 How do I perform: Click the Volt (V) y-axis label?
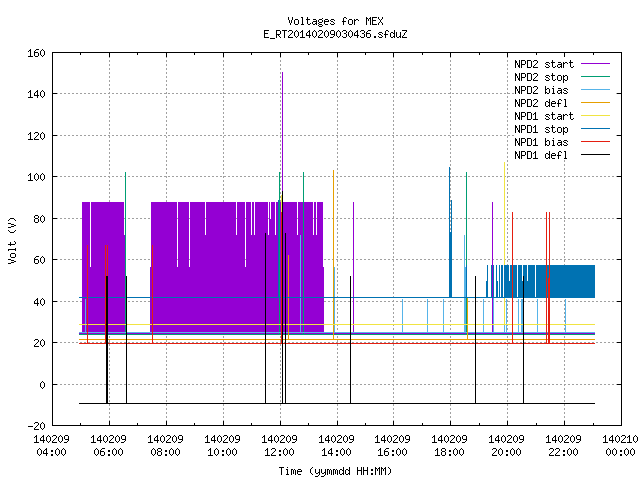12,240
